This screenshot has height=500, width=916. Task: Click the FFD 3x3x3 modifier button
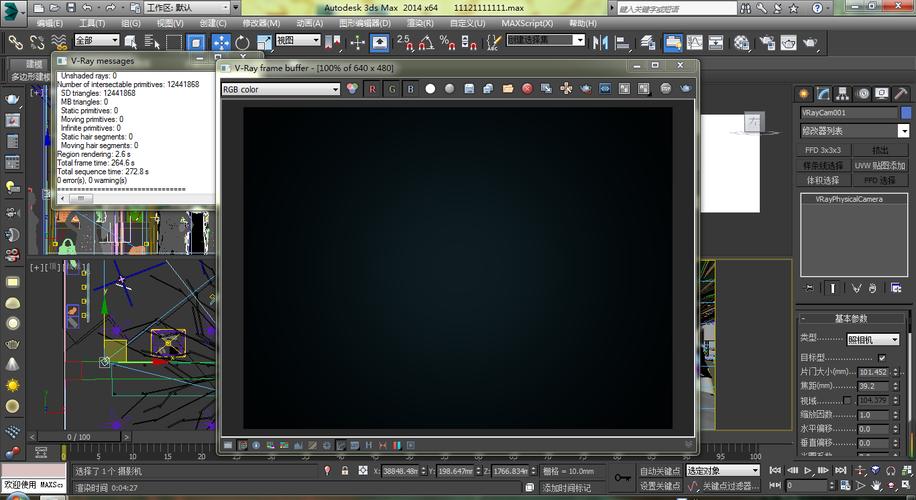[x=824, y=150]
